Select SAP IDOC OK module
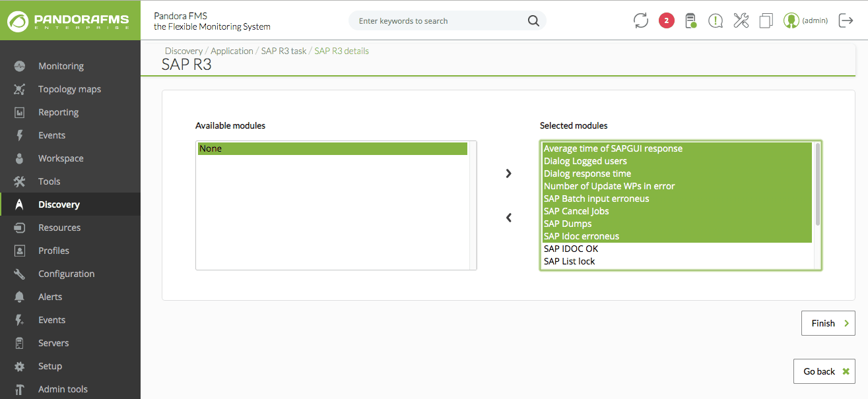The image size is (868, 399). pyautogui.click(x=677, y=249)
